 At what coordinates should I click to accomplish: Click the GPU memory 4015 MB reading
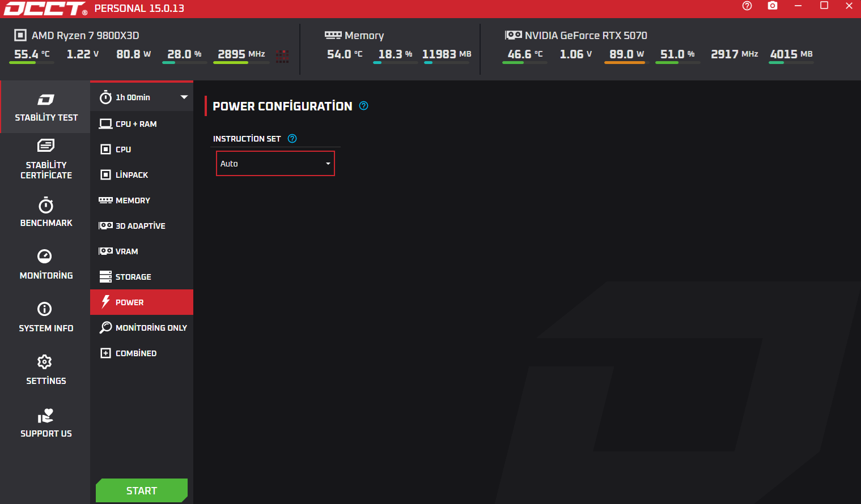tap(791, 54)
